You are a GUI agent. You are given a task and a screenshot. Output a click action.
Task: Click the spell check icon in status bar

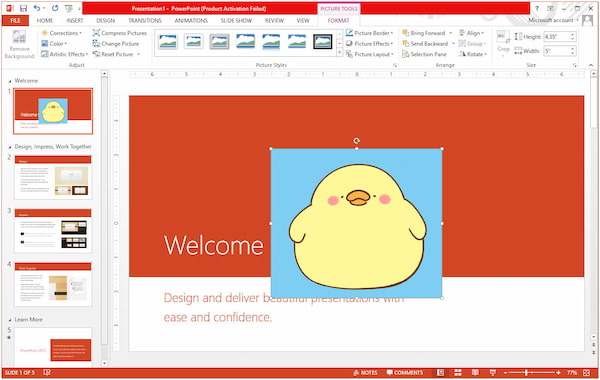pyautogui.click(x=47, y=373)
